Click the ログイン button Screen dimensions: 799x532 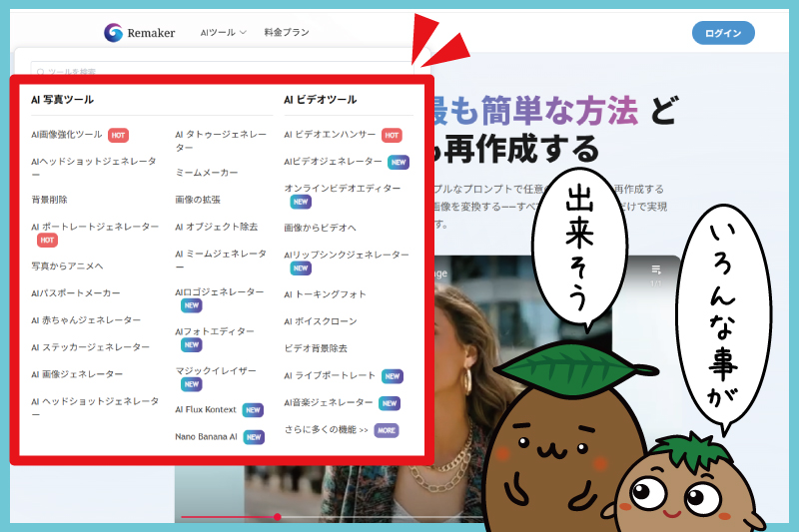[x=723, y=33]
